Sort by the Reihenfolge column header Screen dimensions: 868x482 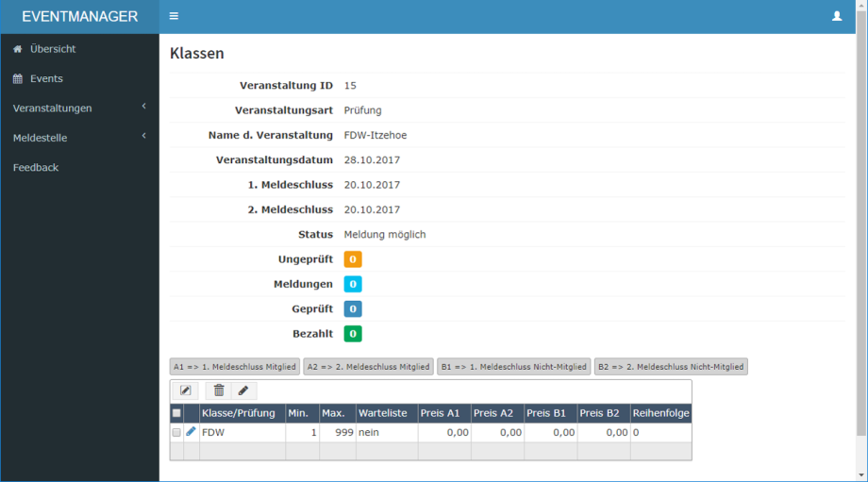tap(661, 413)
